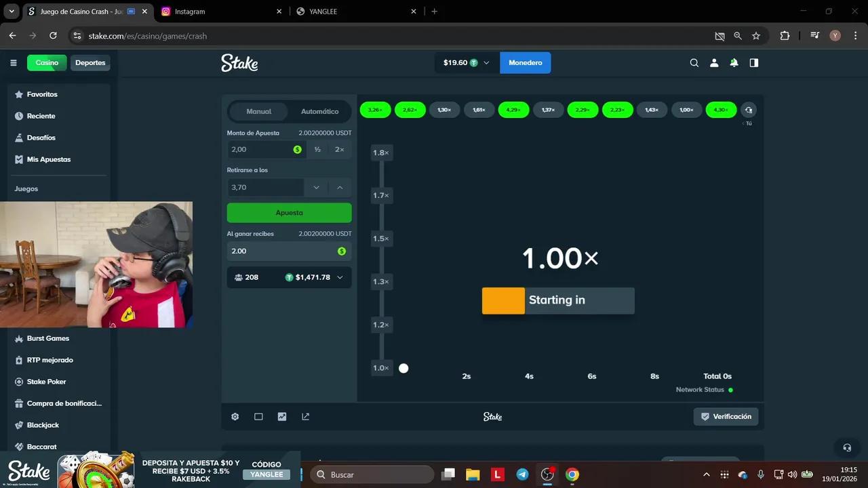868x488 pixels.
Task: Click the microphone icon in system tray
Action: pos(761,474)
